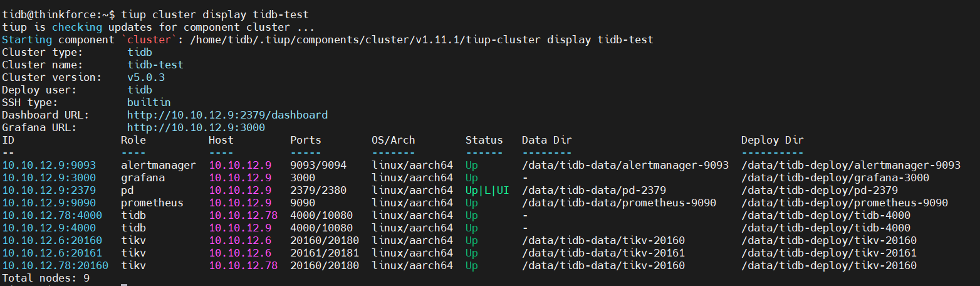Screen dimensions: 980x286
Task: Click the cluster name value tidb-test
Action: pyautogui.click(x=155, y=65)
